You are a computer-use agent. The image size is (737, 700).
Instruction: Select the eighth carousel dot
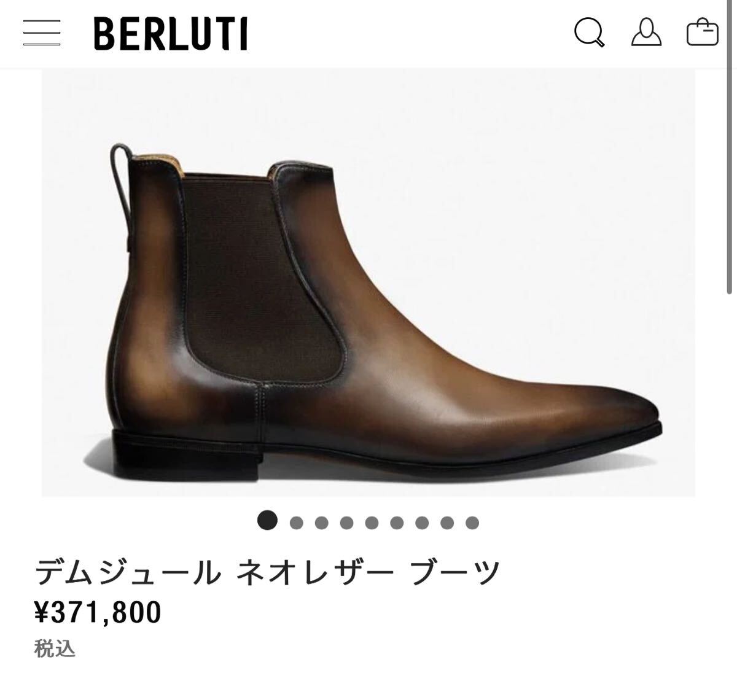(447, 523)
